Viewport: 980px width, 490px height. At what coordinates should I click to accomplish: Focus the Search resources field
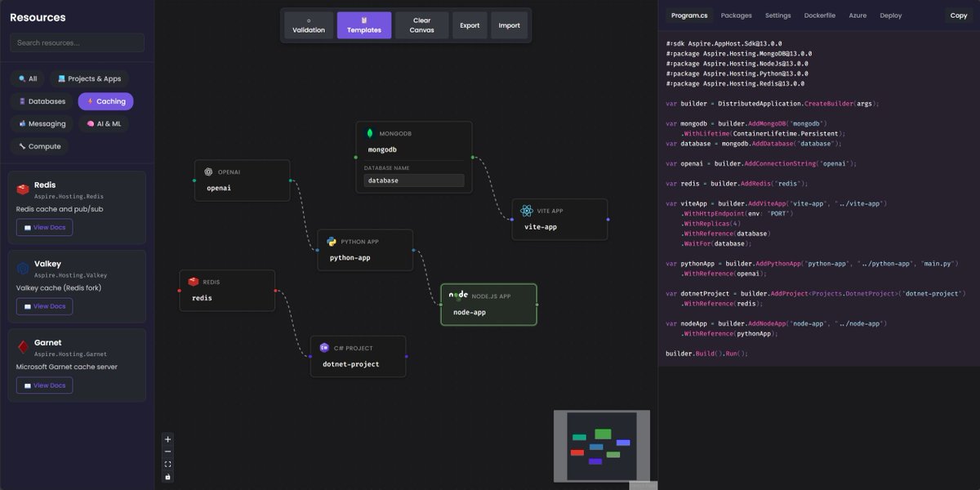[x=77, y=42]
